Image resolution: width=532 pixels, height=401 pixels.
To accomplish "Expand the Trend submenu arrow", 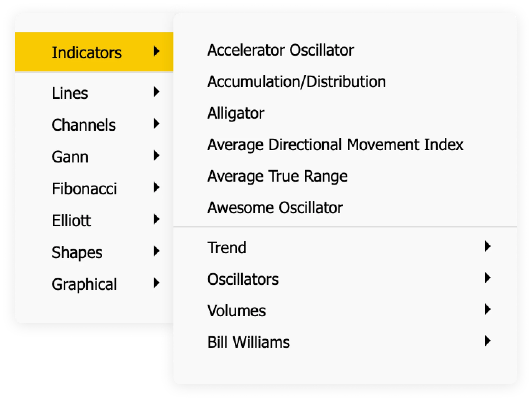I will tap(487, 246).
